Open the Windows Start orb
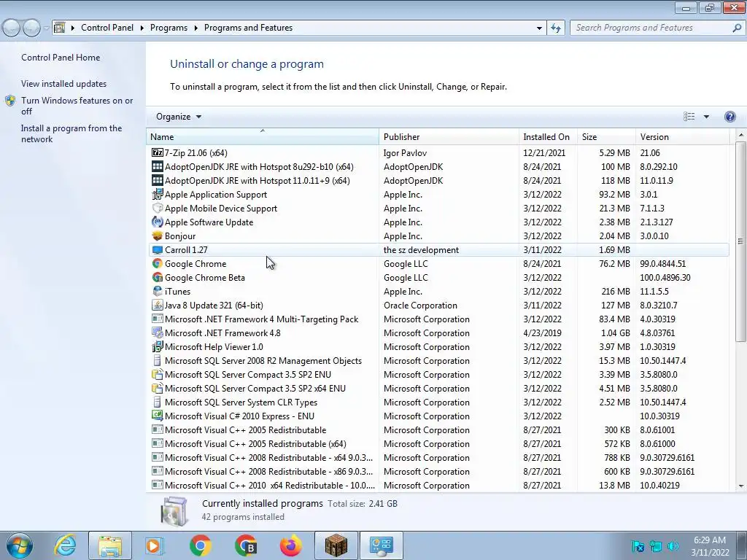This screenshot has width=747, height=560. [20, 545]
